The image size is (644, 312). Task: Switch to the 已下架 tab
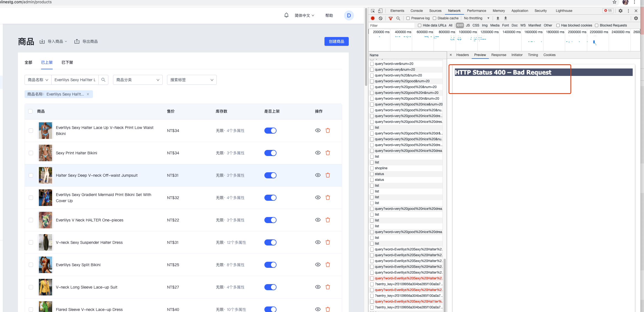pos(67,62)
